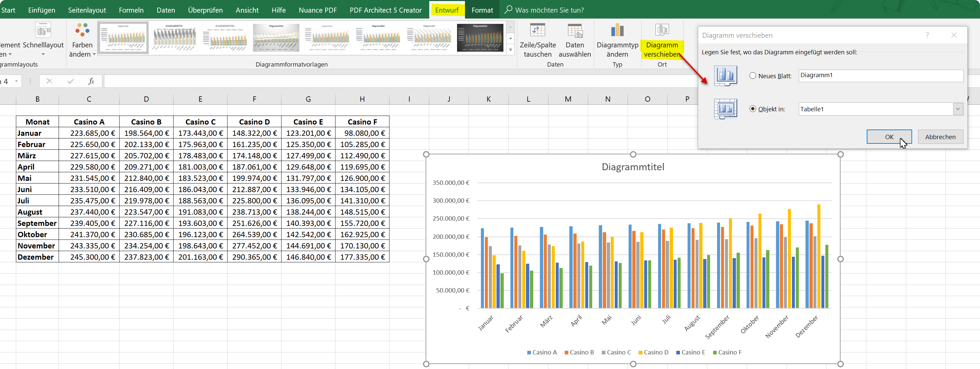Select the Neues Blatt radio option
This screenshot has width=980, height=369.
(752, 76)
